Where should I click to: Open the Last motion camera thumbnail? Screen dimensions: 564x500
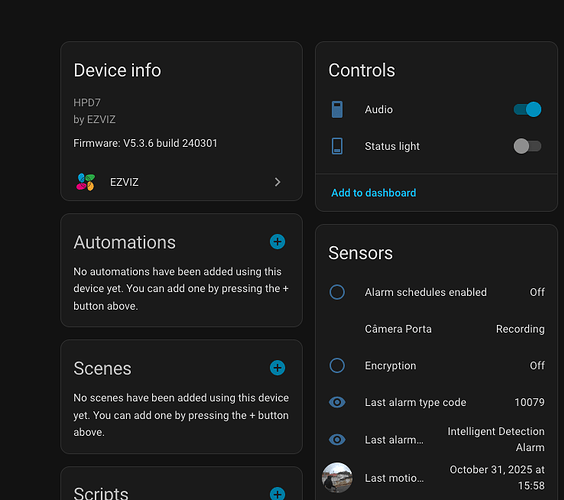pyautogui.click(x=337, y=477)
